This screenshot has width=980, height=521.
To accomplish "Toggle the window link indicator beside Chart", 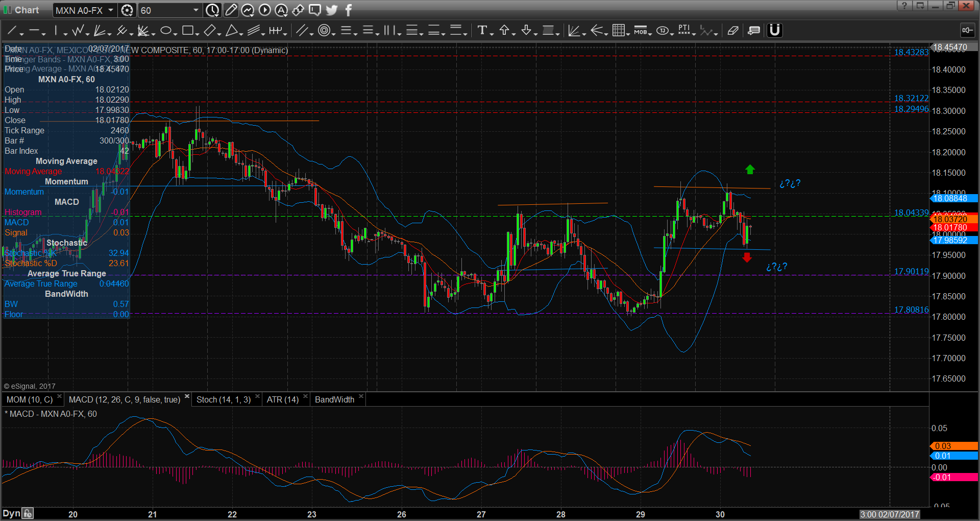I will 8,10.
